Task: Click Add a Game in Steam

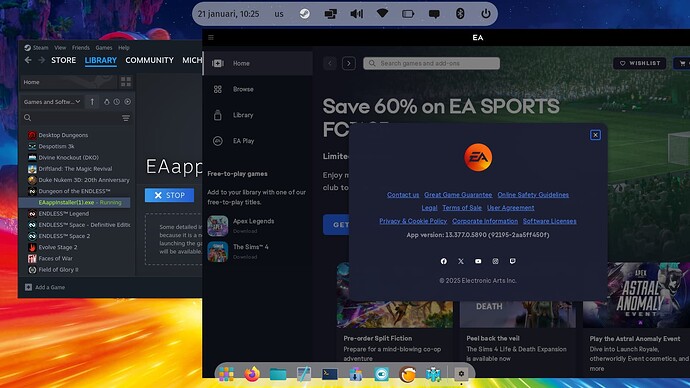Action: 45,287
